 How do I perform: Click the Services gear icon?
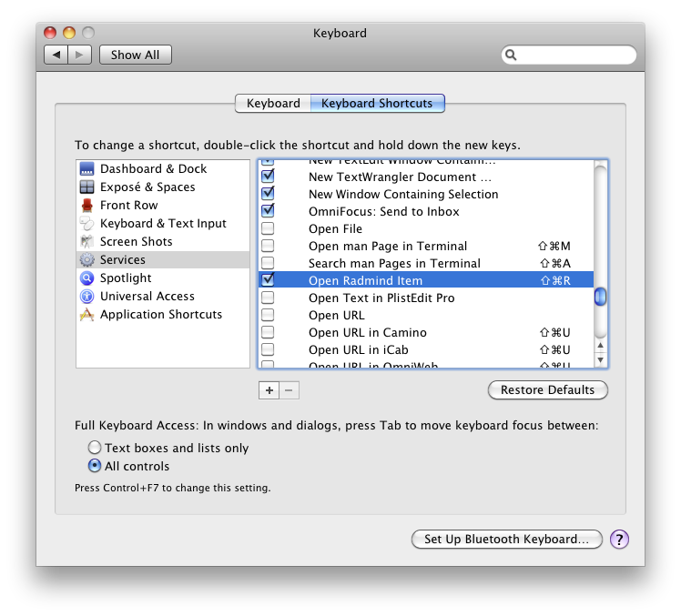click(86, 259)
